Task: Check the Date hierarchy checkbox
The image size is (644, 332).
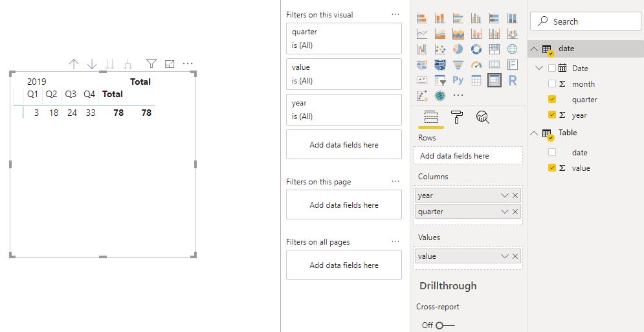Action: [x=552, y=68]
